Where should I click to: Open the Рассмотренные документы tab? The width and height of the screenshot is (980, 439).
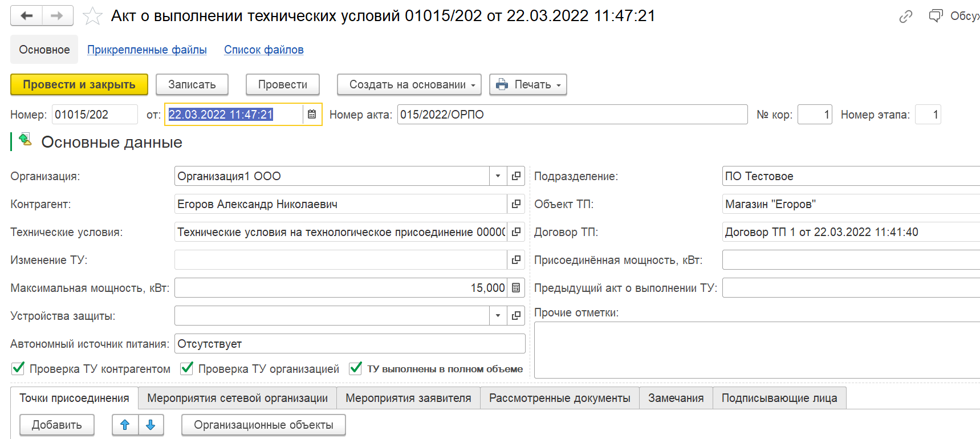[x=560, y=398]
